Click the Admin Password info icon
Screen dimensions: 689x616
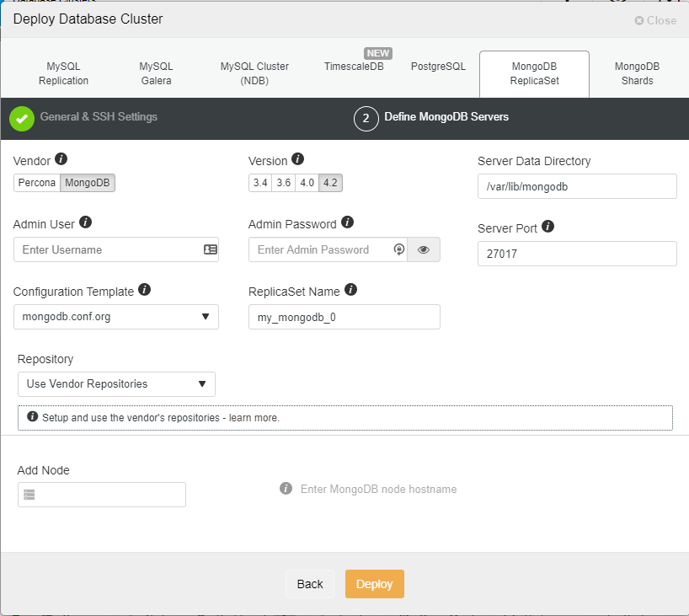347,223
